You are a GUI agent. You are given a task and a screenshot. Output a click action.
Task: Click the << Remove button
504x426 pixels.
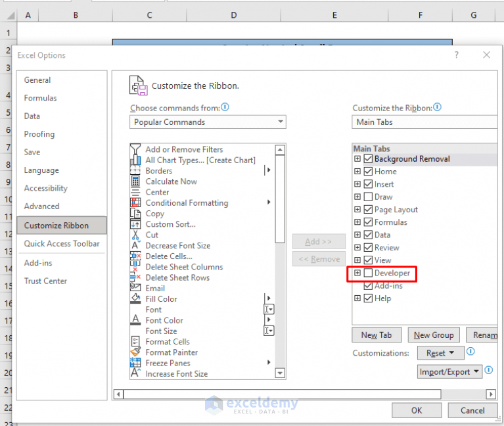tap(319, 259)
